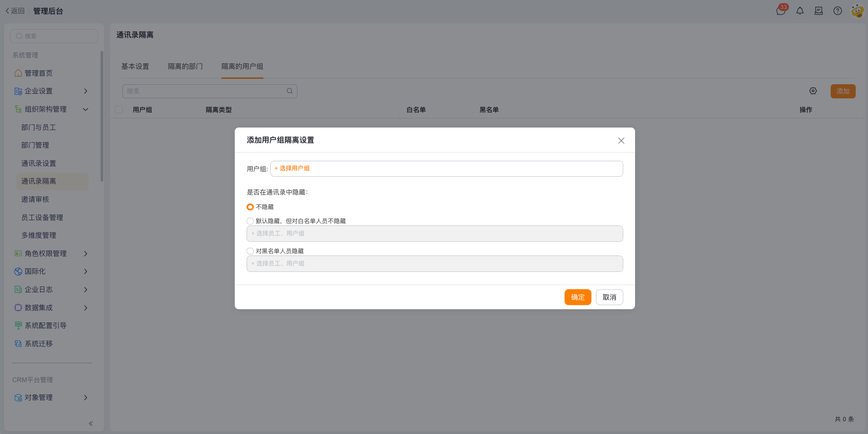The height and width of the screenshot is (434, 868).
Task: Click the 用户组 column header
Action: [x=142, y=110]
